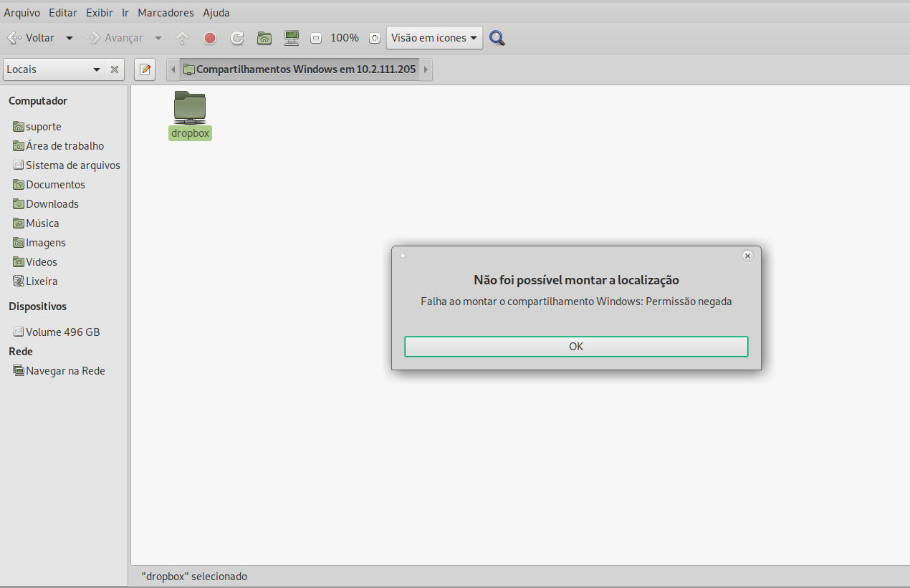The height and width of the screenshot is (588, 910).
Task: Click the zoom in plus icon
Action: tap(373, 38)
